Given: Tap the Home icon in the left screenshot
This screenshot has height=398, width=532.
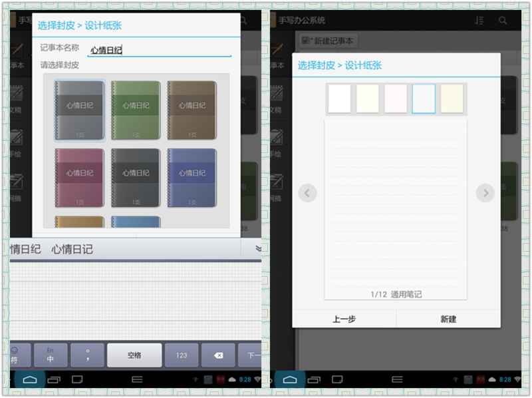Looking at the screenshot, I should coord(30,379).
